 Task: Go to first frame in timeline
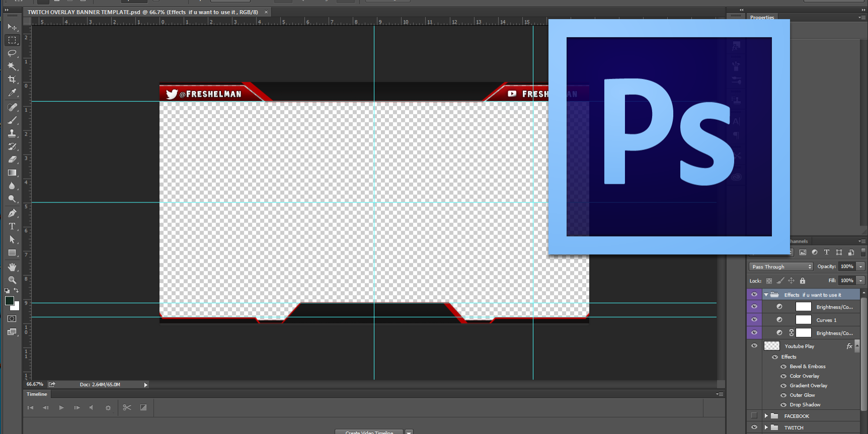pyautogui.click(x=30, y=408)
